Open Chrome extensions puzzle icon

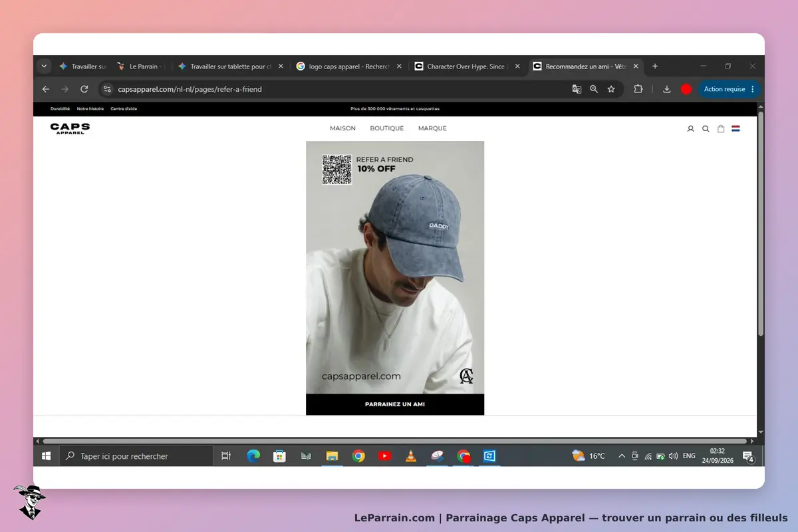pyautogui.click(x=638, y=89)
